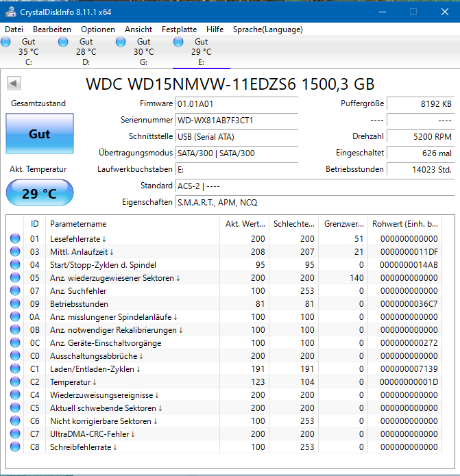Image resolution: width=460 pixels, height=476 pixels.
Task: Click the Akt. Wert column header
Action: 245,224
